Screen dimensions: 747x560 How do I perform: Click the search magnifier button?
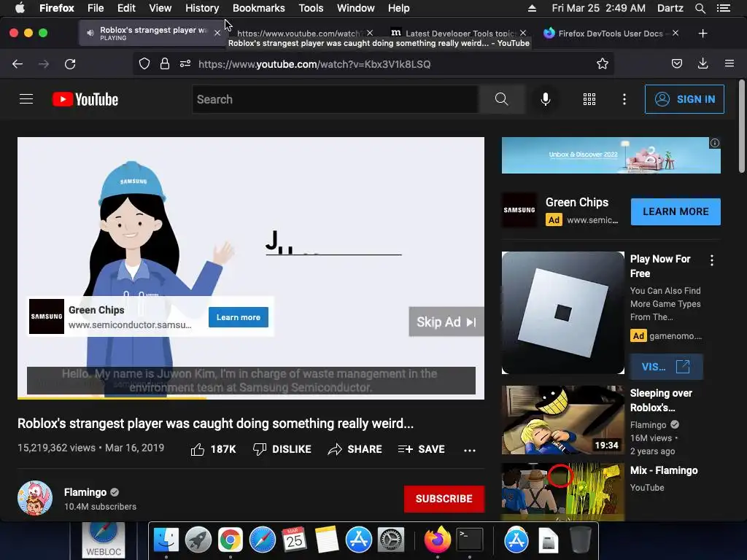click(x=502, y=99)
